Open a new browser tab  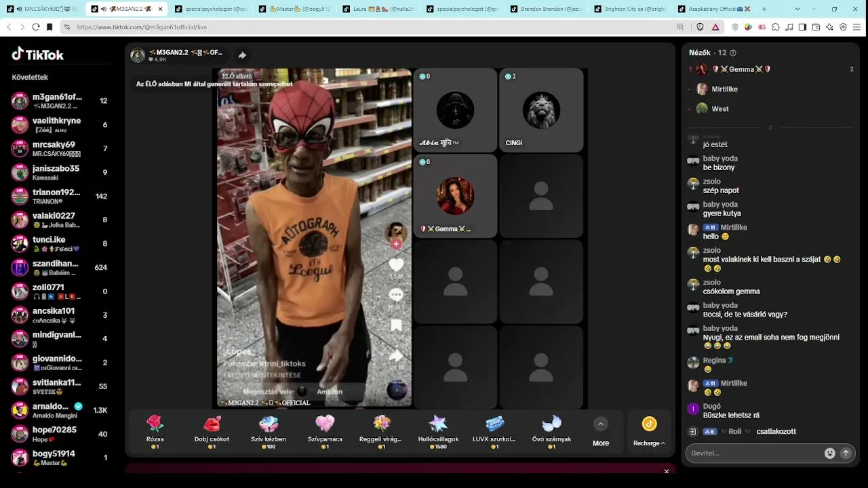pos(764,9)
